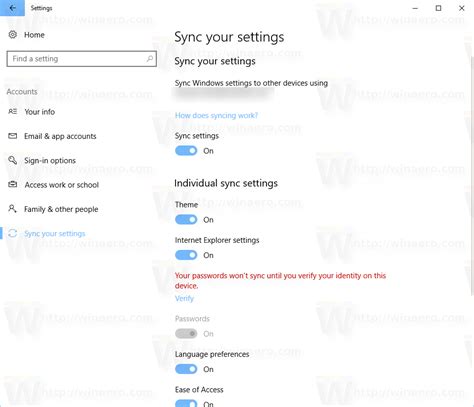Click the Access work or school briefcase icon

[13, 184]
